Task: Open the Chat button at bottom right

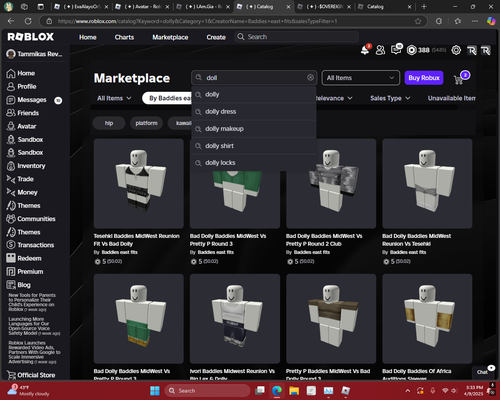Action: coord(482,372)
